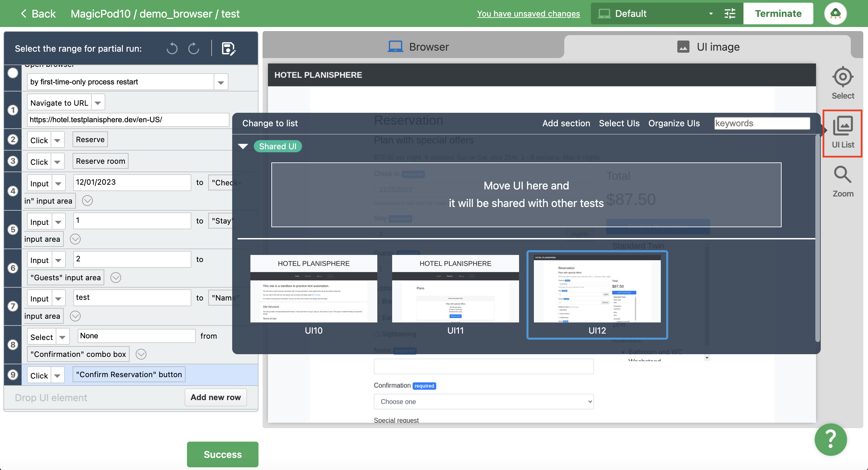The width and height of the screenshot is (868, 470).
Task: Open the first-time-only process restart dropdown
Action: tap(221, 82)
